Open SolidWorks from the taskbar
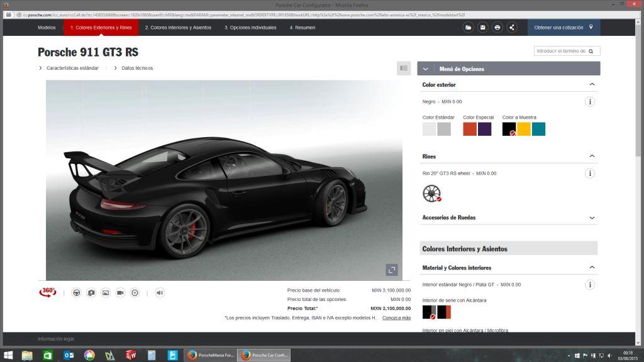The width and height of the screenshot is (644, 362). [x=131, y=355]
